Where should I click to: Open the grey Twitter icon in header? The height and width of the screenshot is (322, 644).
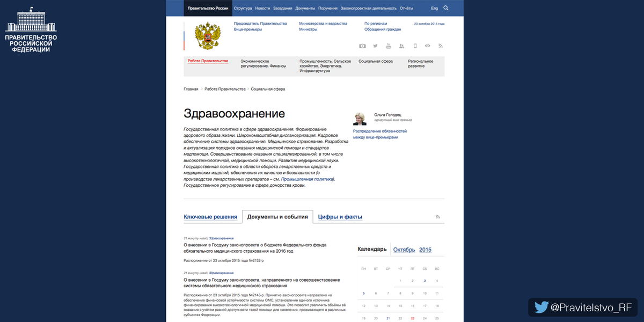tap(376, 46)
